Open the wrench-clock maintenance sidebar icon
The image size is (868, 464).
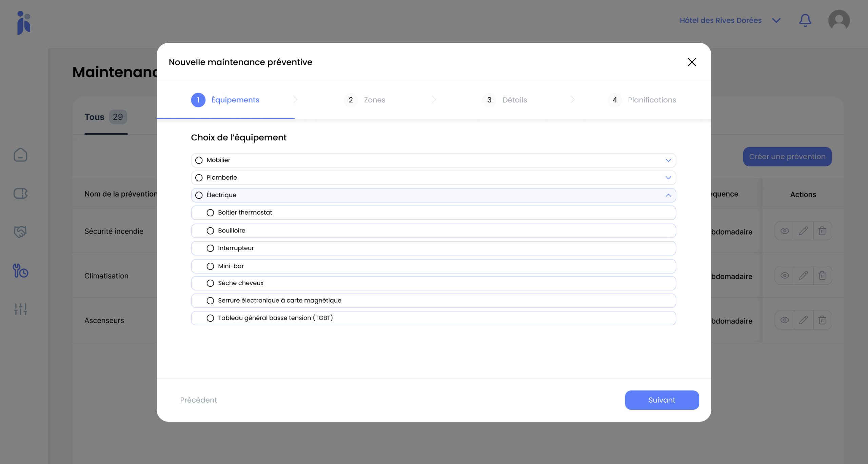[x=20, y=271]
